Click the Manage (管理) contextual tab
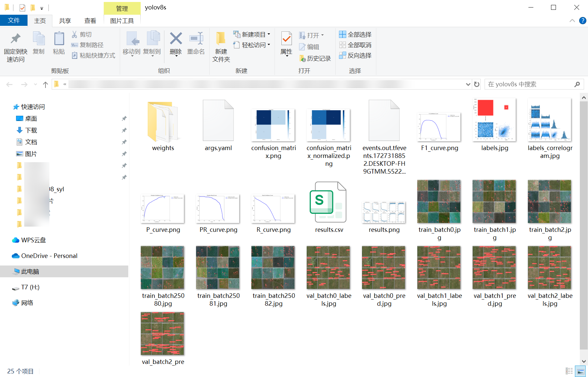Viewport: 588px width, 377px height. pos(122,8)
